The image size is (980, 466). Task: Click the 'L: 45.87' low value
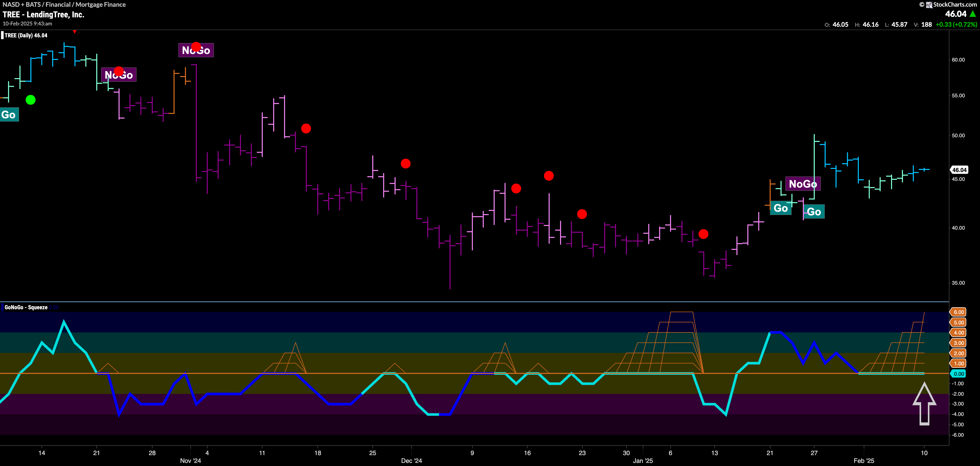click(x=896, y=24)
